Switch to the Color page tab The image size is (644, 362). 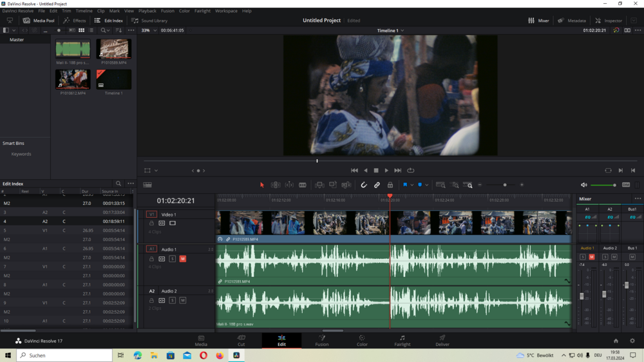click(x=362, y=340)
